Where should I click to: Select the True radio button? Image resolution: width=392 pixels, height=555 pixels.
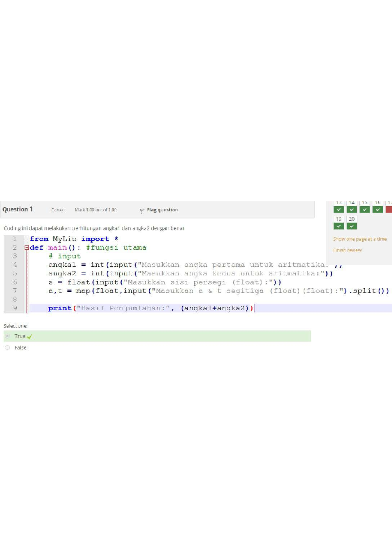point(8,336)
